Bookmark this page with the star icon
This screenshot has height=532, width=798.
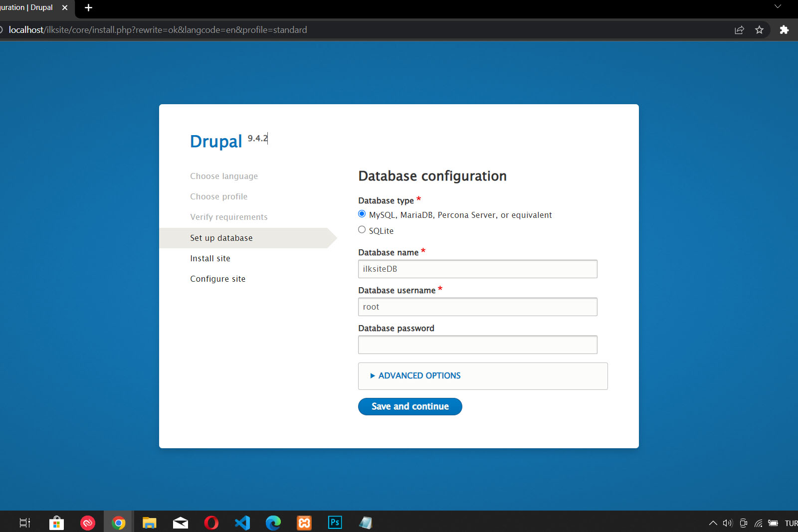tap(759, 30)
